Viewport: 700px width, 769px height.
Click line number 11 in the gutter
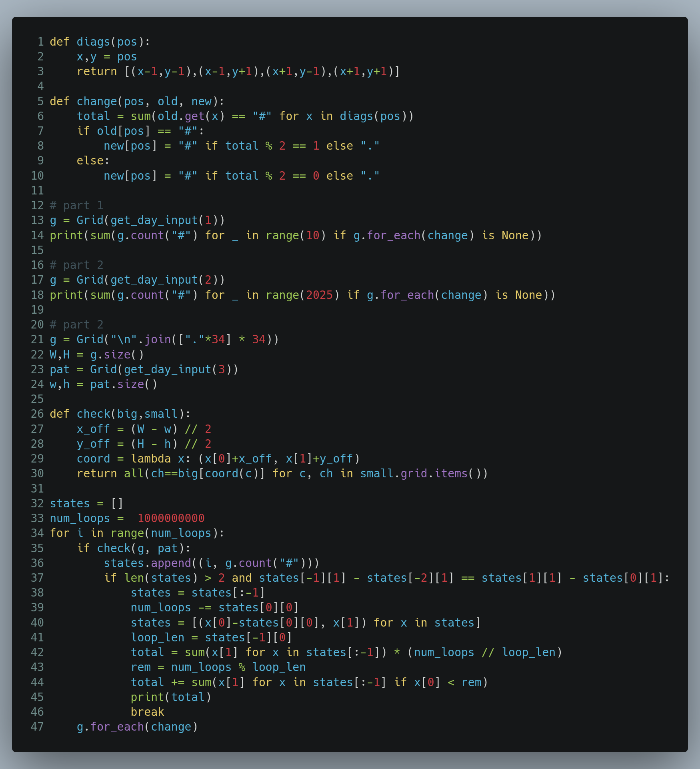37,191
